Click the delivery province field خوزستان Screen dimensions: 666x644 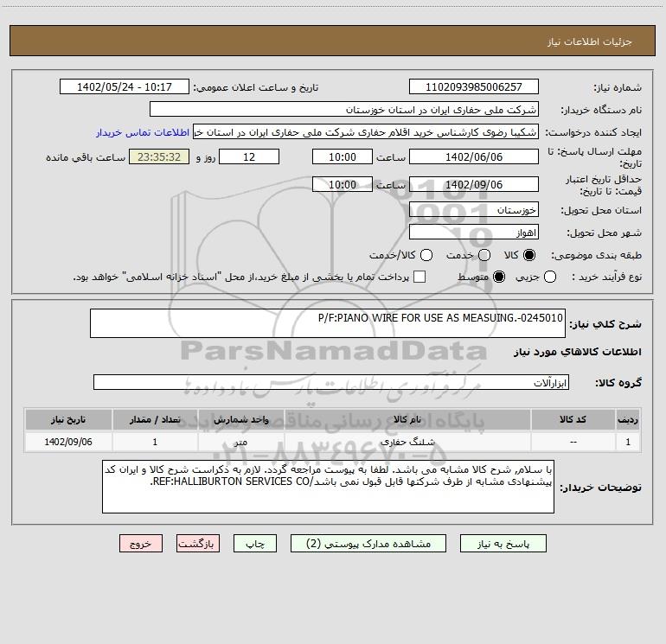pyautogui.click(x=474, y=210)
